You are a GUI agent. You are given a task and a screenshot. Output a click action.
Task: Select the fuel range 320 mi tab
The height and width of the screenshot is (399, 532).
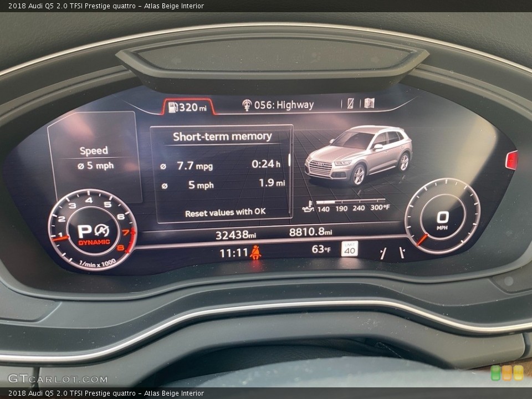point(188,107)
